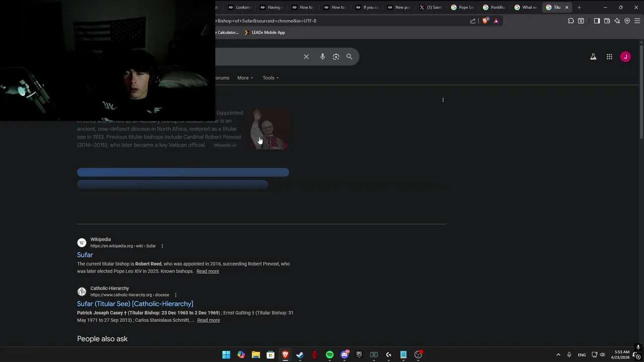Switch to the Looksmax tab
This screenshot has width=644, height=362.
tap(239, 8)
